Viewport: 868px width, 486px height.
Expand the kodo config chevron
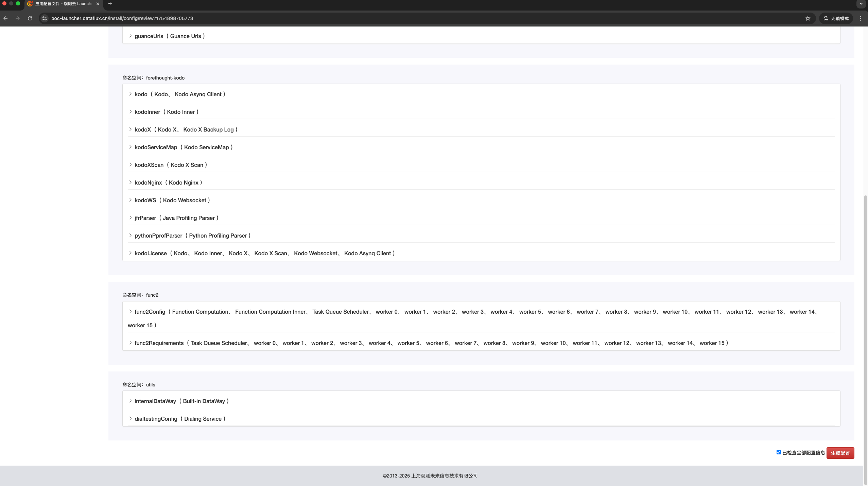point(130,94)
